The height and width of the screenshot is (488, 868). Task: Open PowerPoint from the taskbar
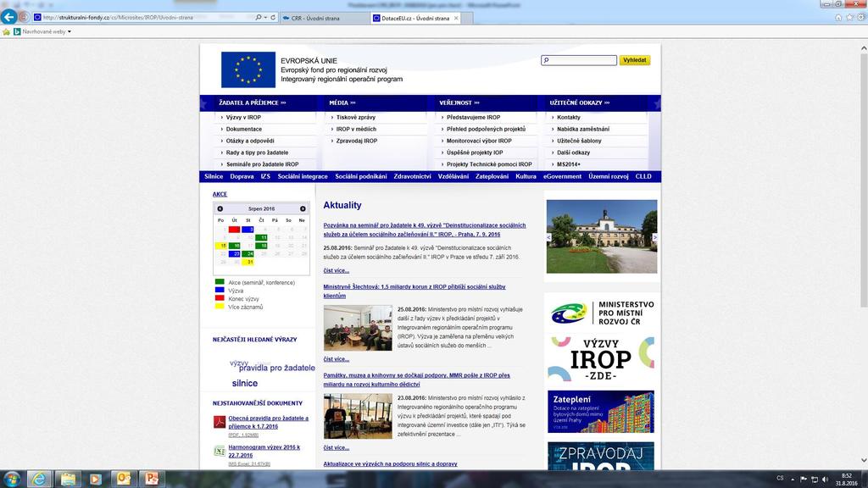(x=152, y=479)
